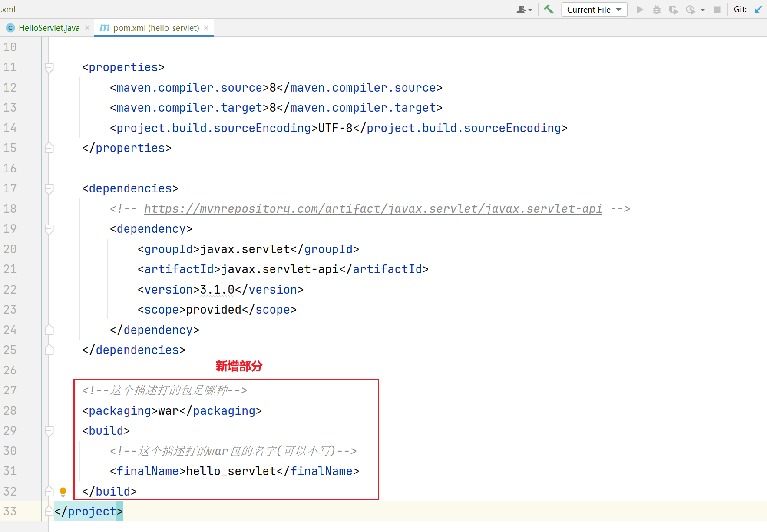This screenshot has width=767, height=532.
Task: Collapse properties end fold marker line 15
Action: point(50,148)
